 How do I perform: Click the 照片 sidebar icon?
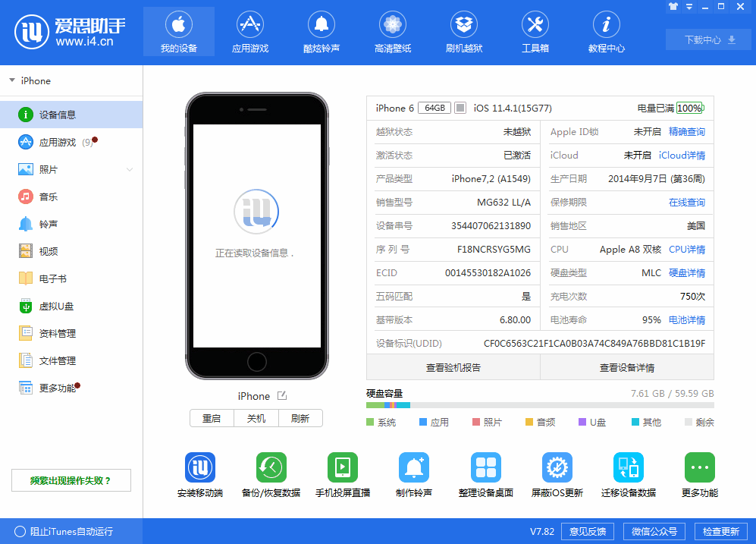tap(26, 169)
